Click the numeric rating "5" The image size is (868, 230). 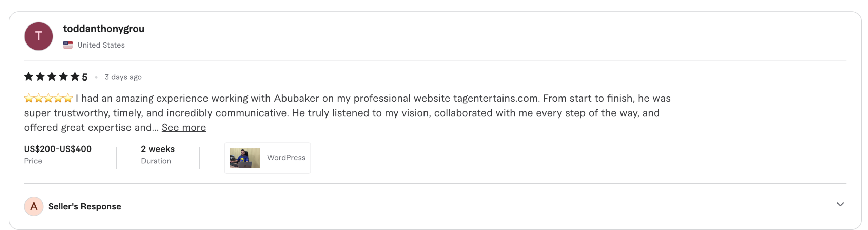[85, 77]
